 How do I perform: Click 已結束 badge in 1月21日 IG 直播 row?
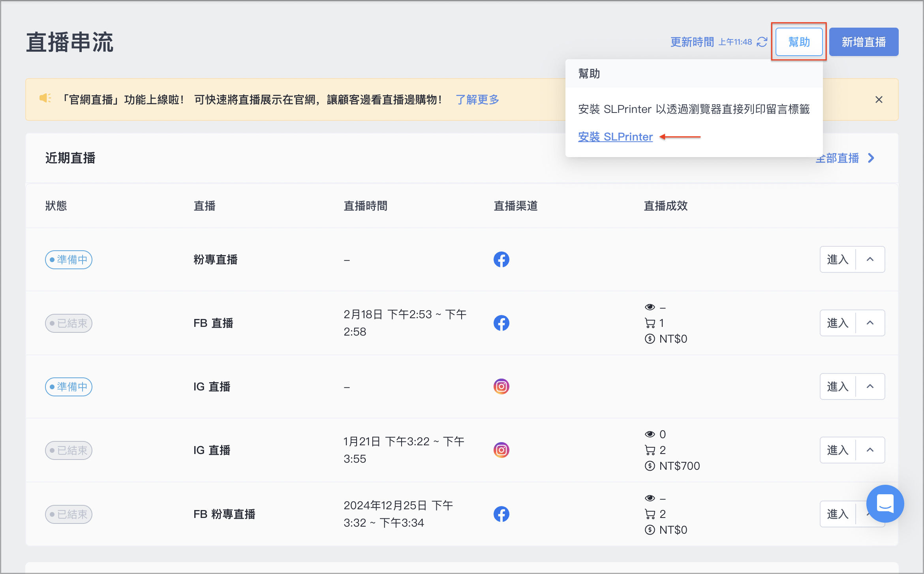click(x=69, y=450)
